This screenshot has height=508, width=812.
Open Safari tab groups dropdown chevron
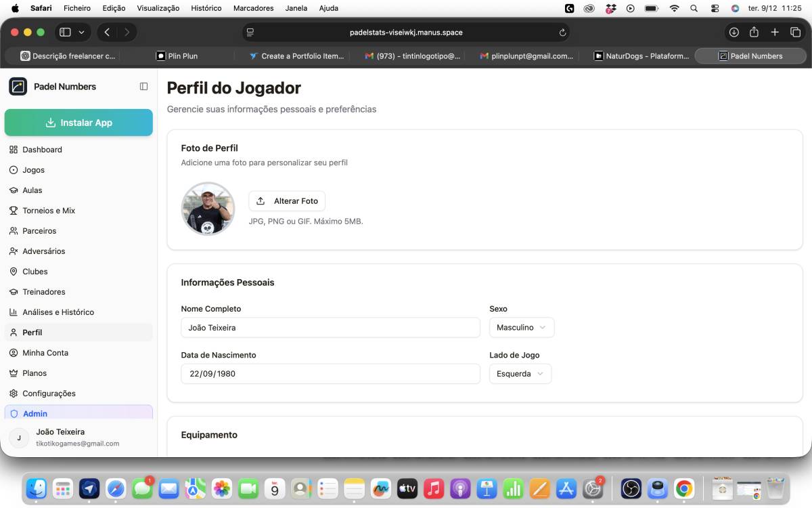82,32
